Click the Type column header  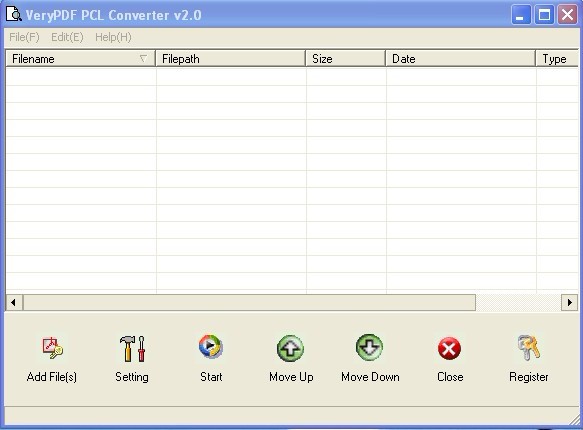coord(557,59)
